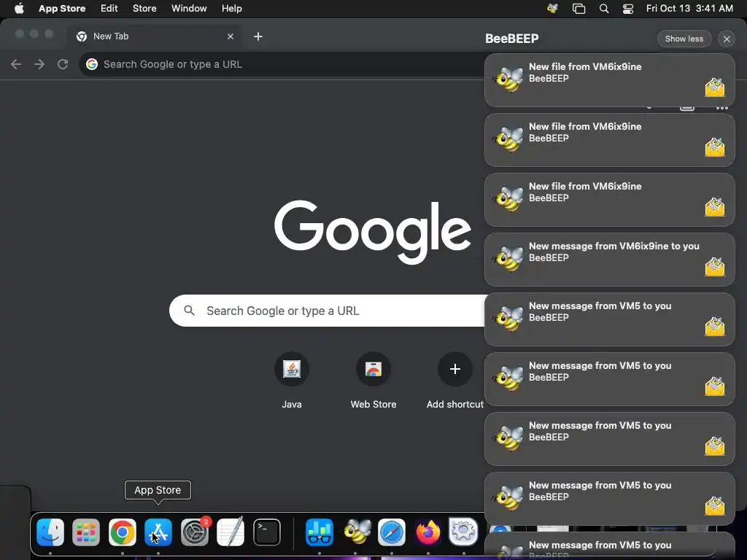Open Safari from the Dock
Image resolution: width=747 pixels, height=560 pixels.
click(392, 532)
